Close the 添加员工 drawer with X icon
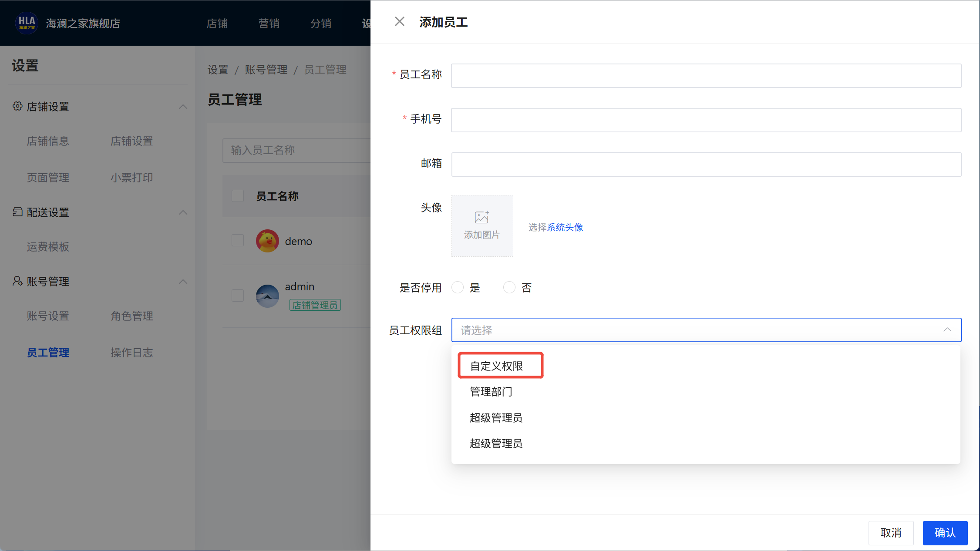Viewport: 980px width, 551px height. coord(399,22)
